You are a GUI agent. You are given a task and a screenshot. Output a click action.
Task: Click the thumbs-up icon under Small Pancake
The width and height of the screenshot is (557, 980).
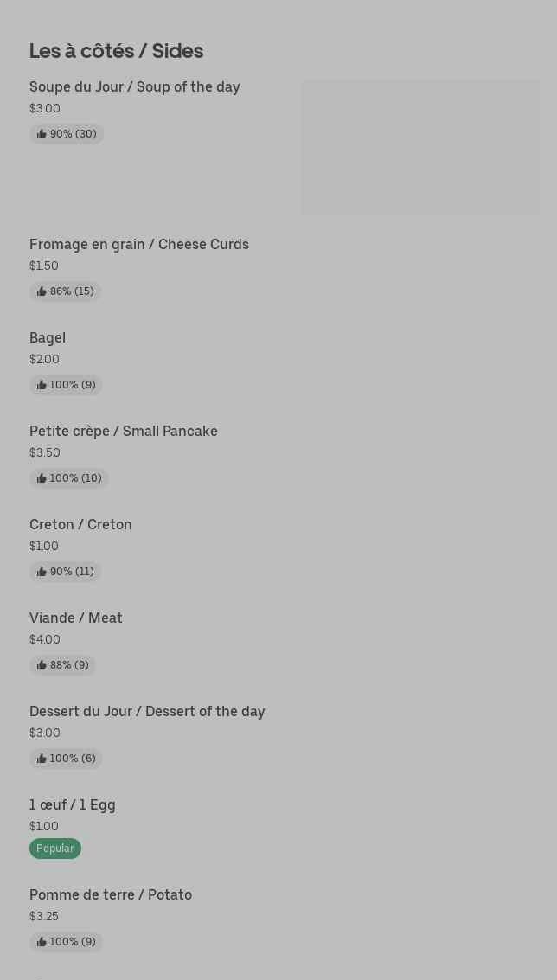(x=42, y=478)
